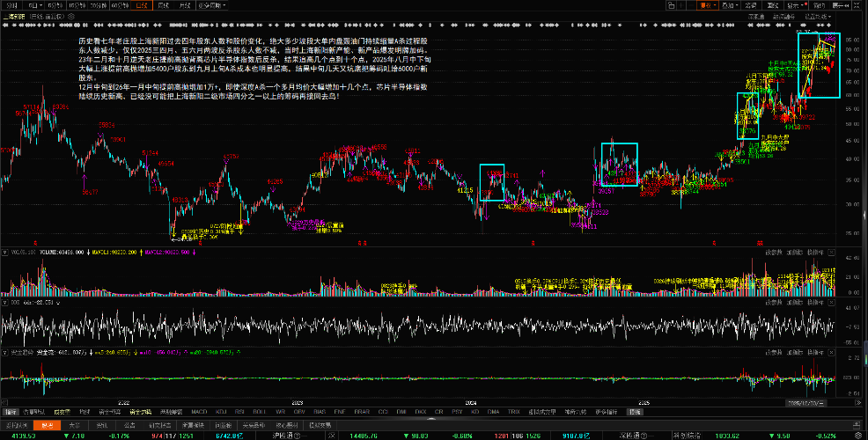Select the KD indicator tab
This screenshot has height=440, width=868.
pyautogui.click(x=475, y=412)
